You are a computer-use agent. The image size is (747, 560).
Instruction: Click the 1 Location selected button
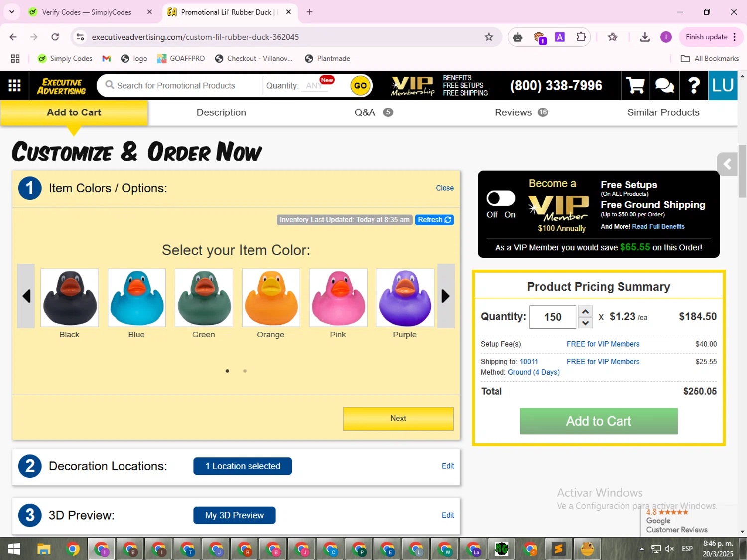[243, 466]
